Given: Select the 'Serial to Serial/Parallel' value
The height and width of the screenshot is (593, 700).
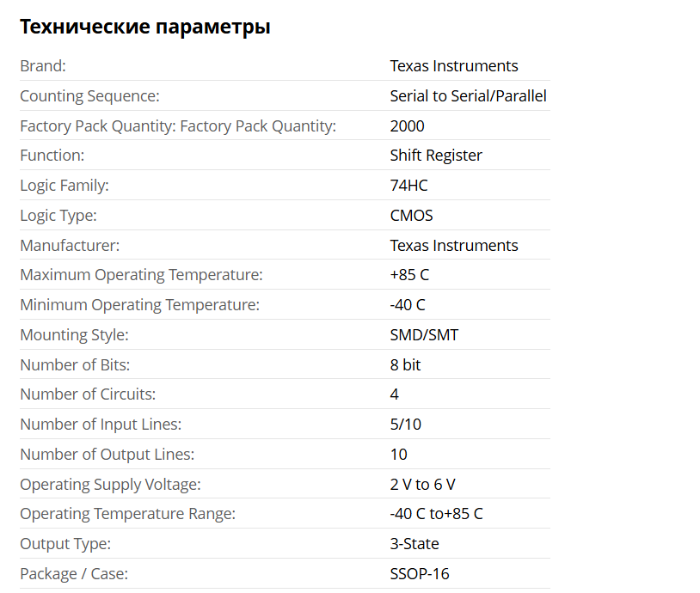Looking at the screenshot, I should (x=468, y=96).
